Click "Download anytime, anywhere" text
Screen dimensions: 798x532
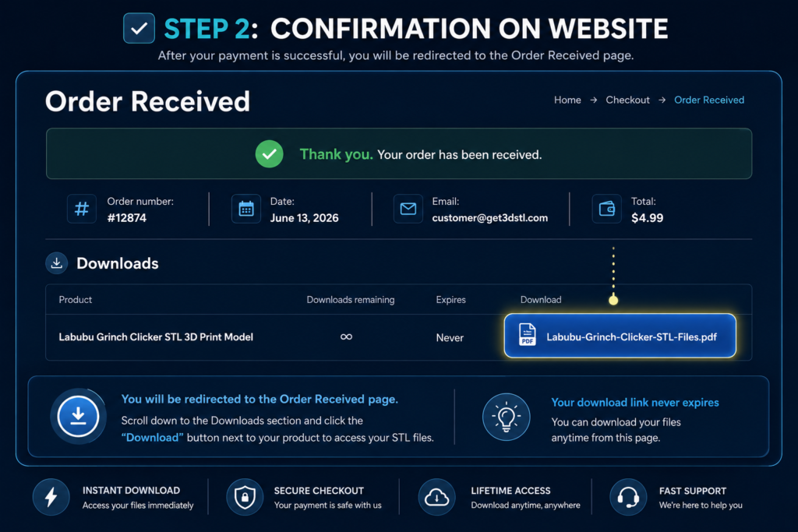pos(525,506)
